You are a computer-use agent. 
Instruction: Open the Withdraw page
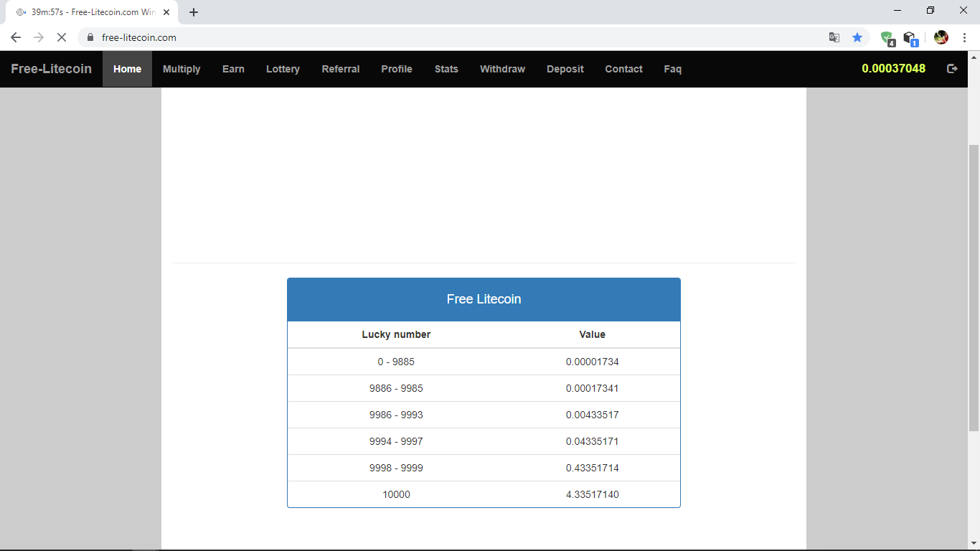tap(502, 69)
